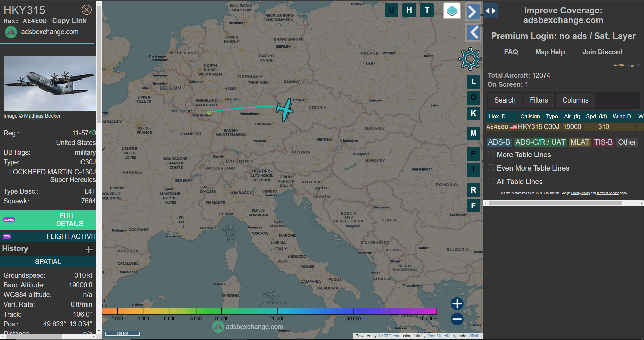Open the map settings gear
Viewport: 644px width, 340px height.
470,59
